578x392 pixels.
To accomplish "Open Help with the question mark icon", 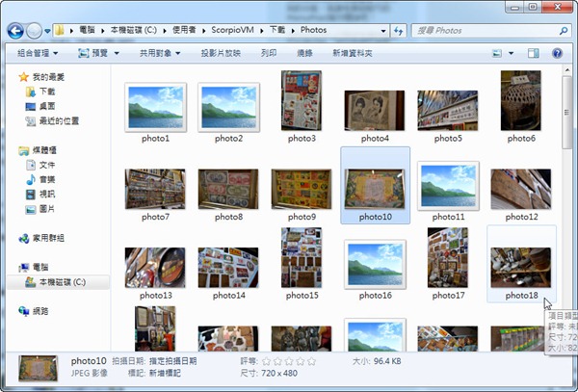I will click(557, 53).
